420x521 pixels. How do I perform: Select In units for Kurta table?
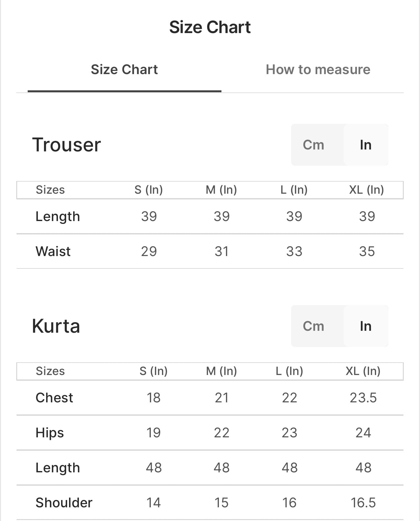(x=366, y=326)
